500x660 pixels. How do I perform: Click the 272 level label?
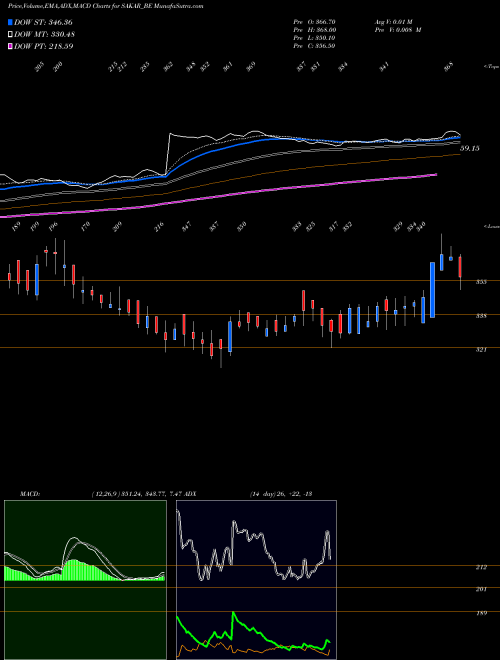481,567
